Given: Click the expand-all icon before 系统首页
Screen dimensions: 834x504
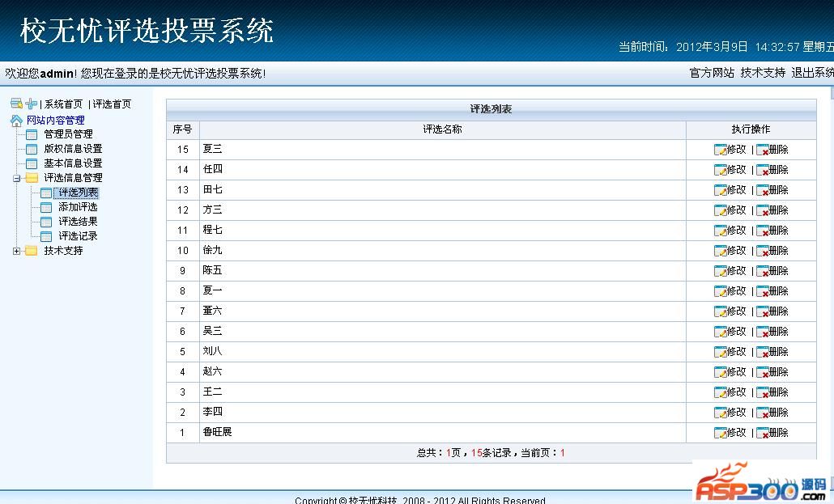Looking at the screenshot, I should [x=32, y=104].
